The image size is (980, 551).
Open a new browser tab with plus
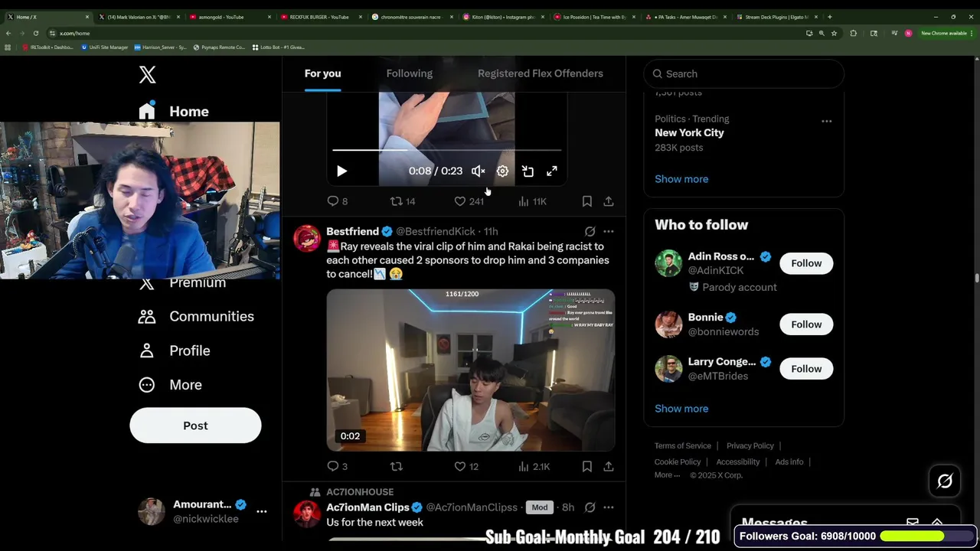(x=830, y=17)
